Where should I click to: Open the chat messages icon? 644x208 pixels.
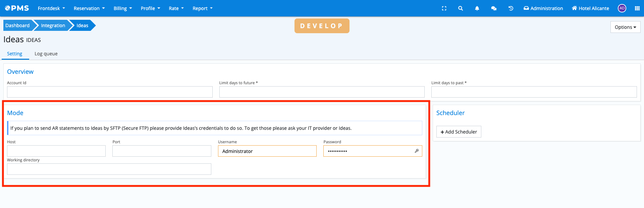[x=494, y=8]
